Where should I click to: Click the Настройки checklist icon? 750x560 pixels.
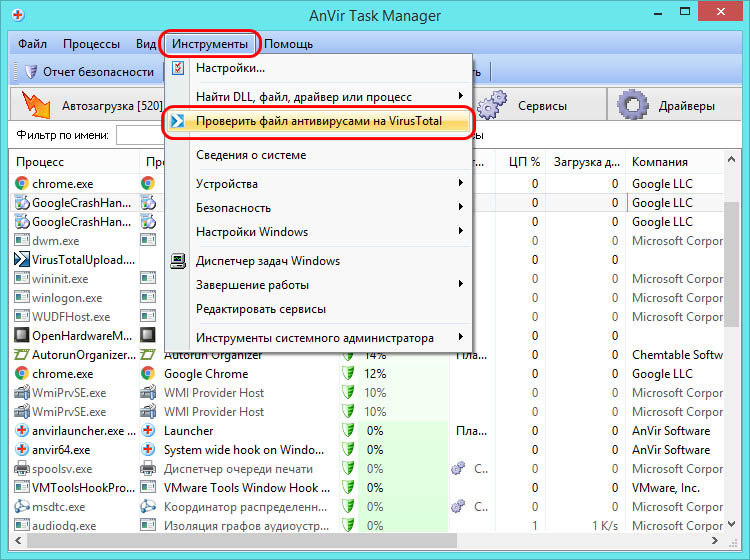click(x=177, y=68)
